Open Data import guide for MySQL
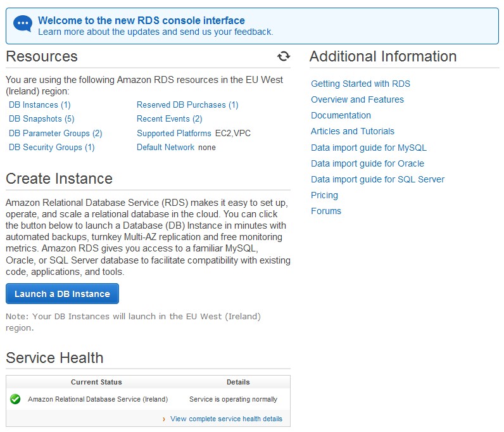 pyautogui.click(x=369, y=148)
